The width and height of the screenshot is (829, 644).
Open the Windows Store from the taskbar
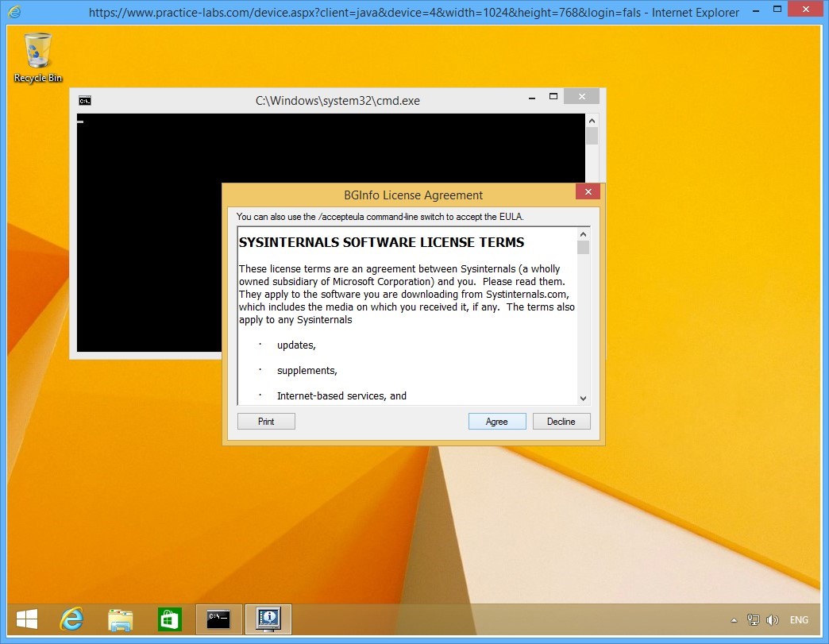click(169, 619)
